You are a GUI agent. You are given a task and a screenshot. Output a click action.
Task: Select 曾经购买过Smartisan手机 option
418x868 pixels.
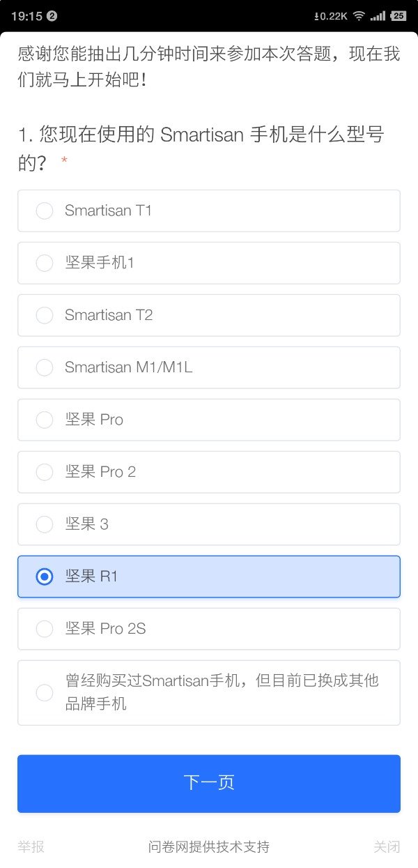[x=45, y=692]
